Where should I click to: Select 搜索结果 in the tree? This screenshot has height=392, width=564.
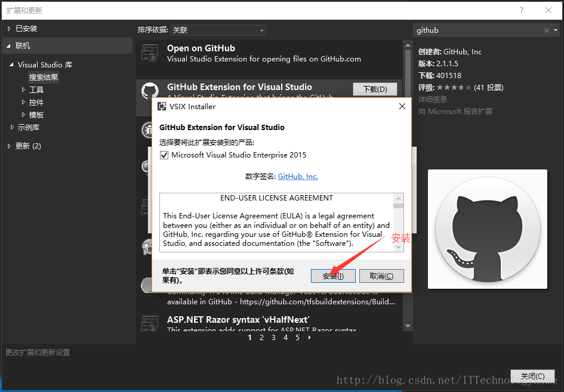click(x=44, y=78)
